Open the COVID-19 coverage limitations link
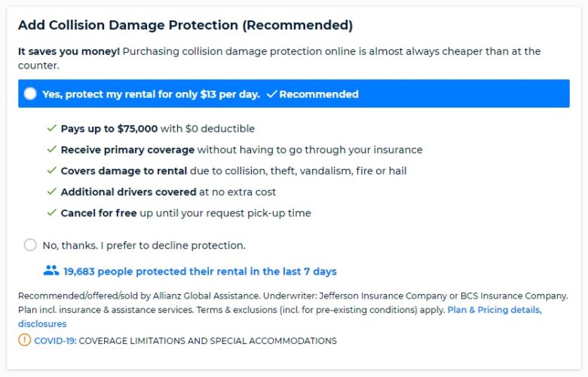The image size is (588, 377). pos(55,341)
